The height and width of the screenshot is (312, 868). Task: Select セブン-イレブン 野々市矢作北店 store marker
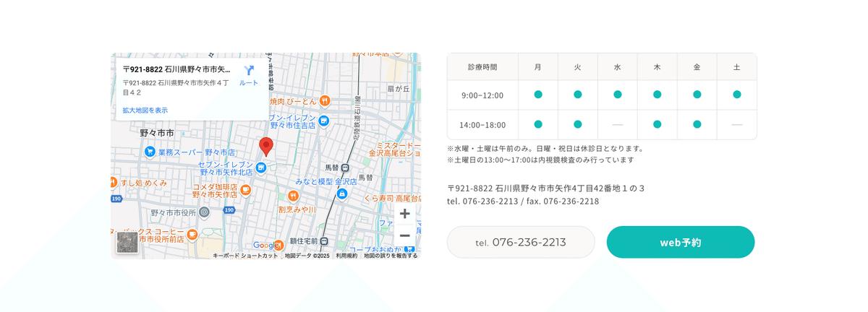tap(261, 168)
